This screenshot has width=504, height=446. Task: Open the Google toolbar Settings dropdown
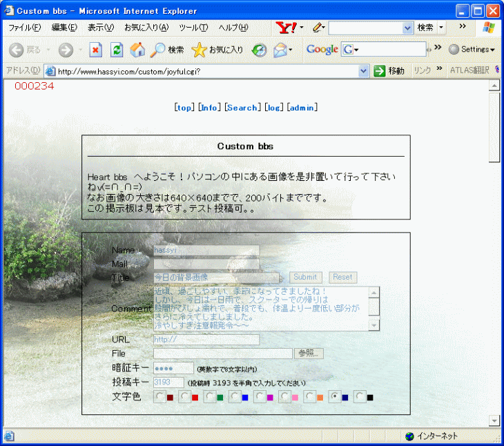(x=472, y=50)
